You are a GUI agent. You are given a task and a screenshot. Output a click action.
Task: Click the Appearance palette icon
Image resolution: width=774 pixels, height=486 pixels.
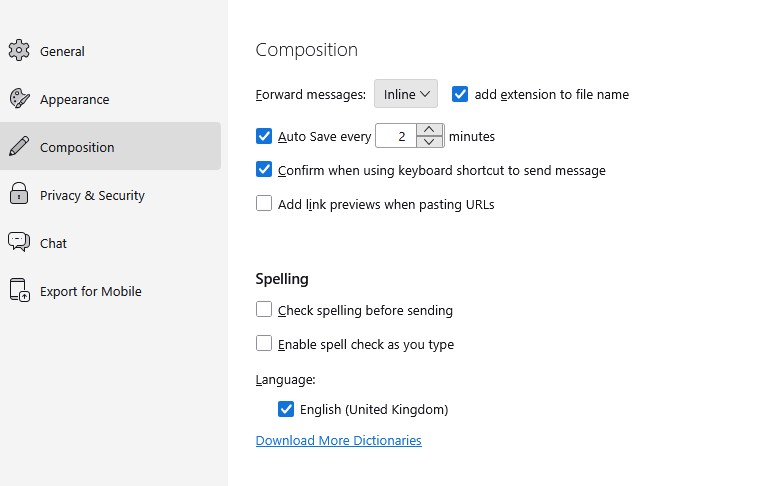19,99
